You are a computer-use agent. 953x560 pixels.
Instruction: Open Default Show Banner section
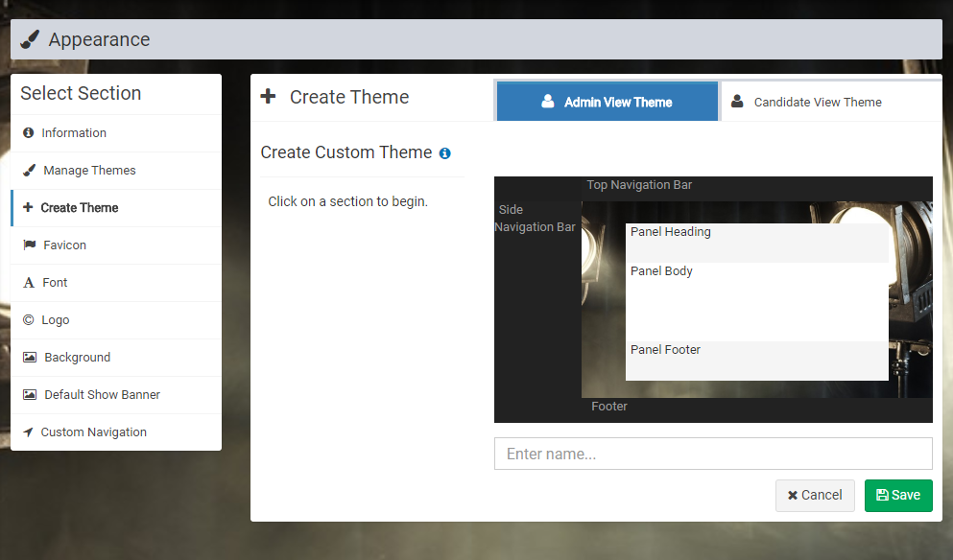116,395
